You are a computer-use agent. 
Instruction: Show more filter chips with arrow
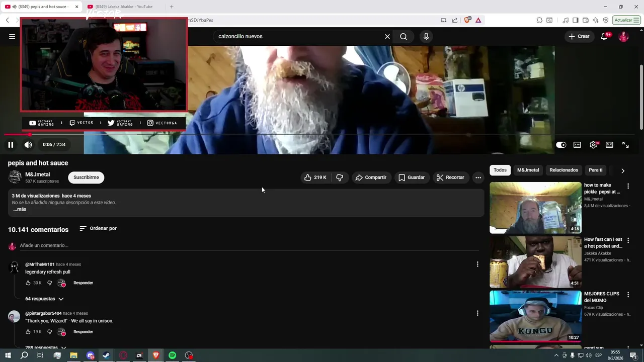point(623,170)
